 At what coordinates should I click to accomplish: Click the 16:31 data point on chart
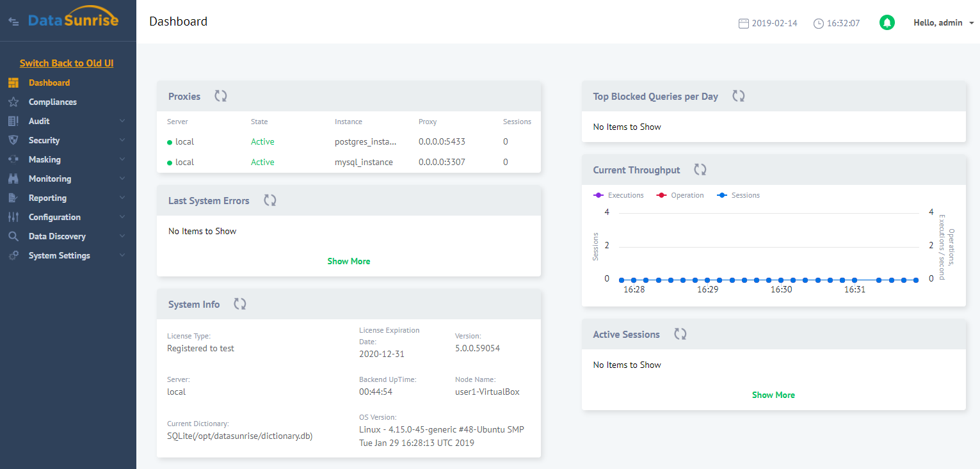855,280
